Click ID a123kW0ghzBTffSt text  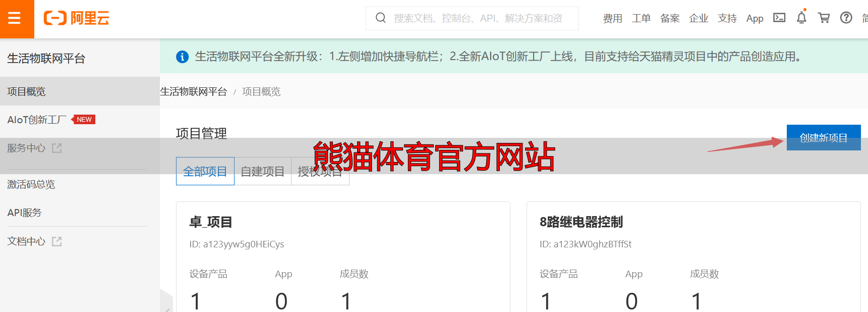(x=586, y=244)
